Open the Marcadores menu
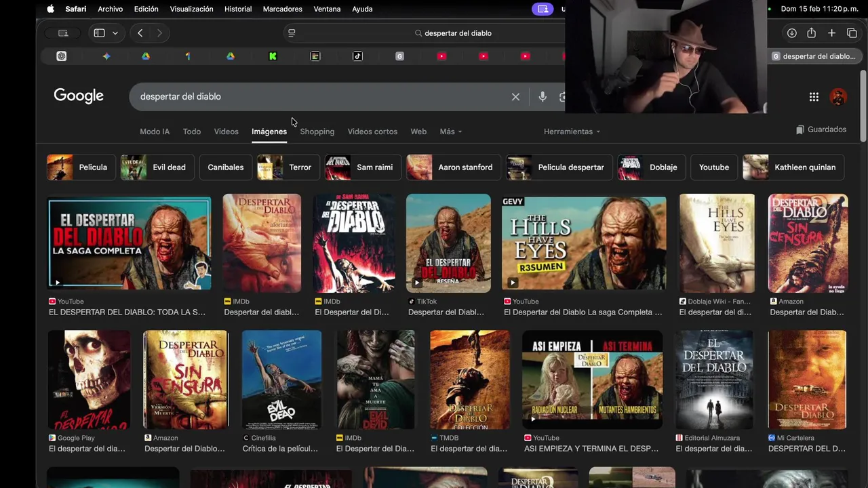This screenshot has width=868, height=488. [282, 9]
